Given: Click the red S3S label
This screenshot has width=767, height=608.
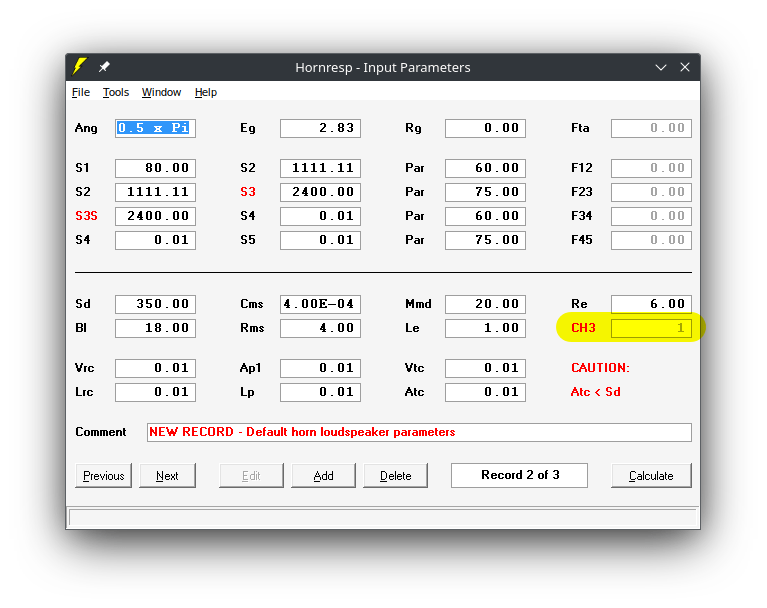Looking at the screenshot, I should tap(87, 216).
